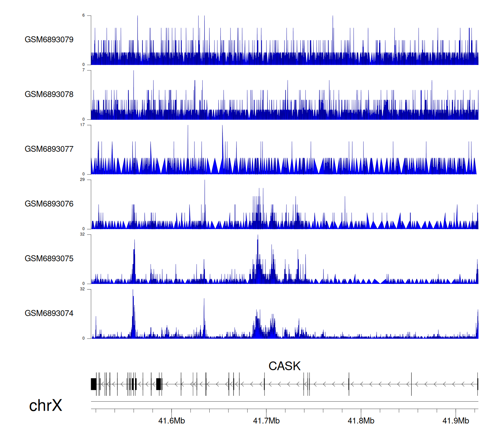Viewport: 504px width, 444px height.
Task: Click the large leftmost exon block of CASK
Action: pyautogui.click(x=94, y=384)
